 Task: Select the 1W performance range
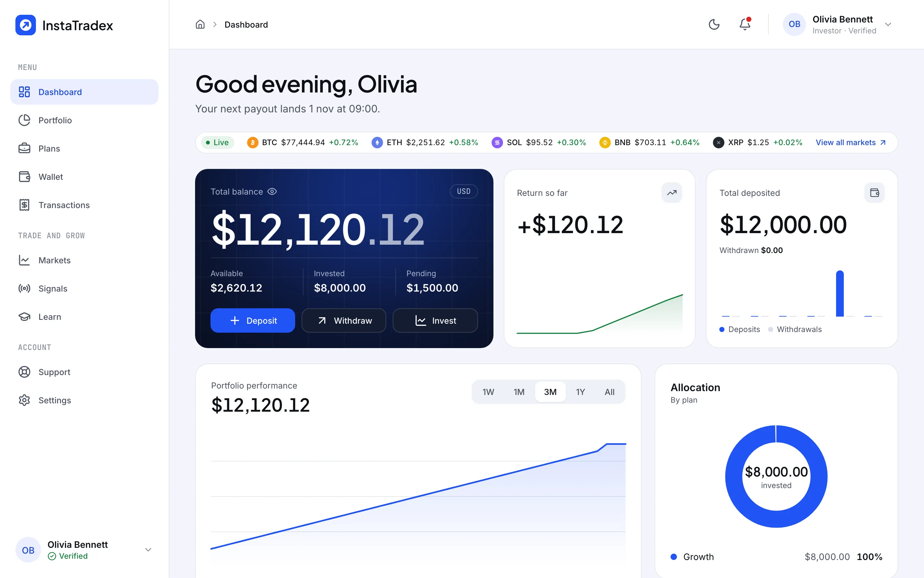click(488, 392)
